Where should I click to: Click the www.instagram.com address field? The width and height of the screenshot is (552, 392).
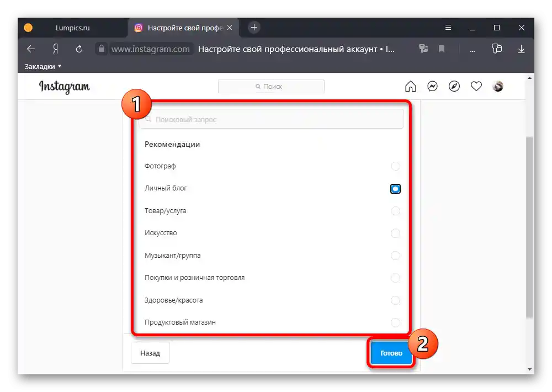[x=150, y=49]
